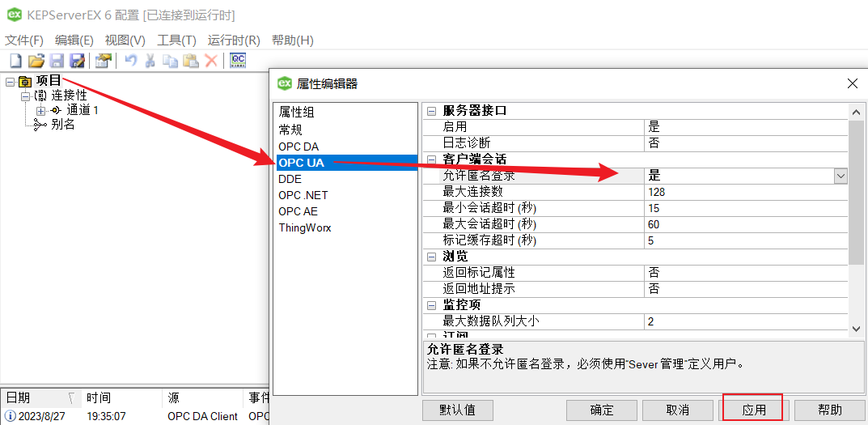Open the 视图(V) menu
Screen dimensions: 868x425
[125, 40]
